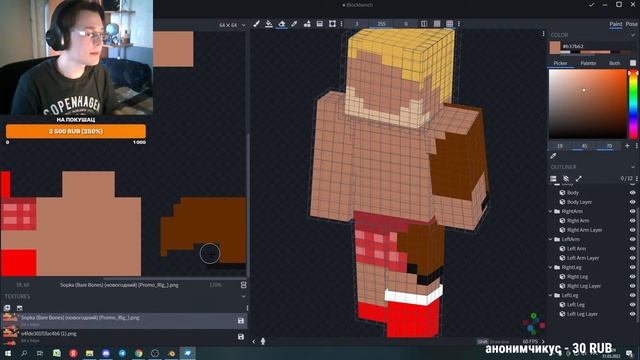Collapse the Outliner panel
This screenshot has height=360, width=640.
pos(633,167)
